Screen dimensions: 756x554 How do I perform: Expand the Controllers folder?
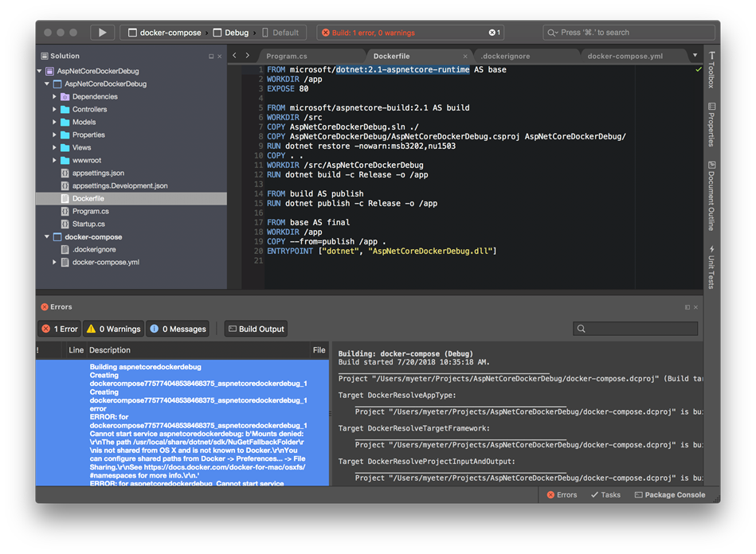54,109
